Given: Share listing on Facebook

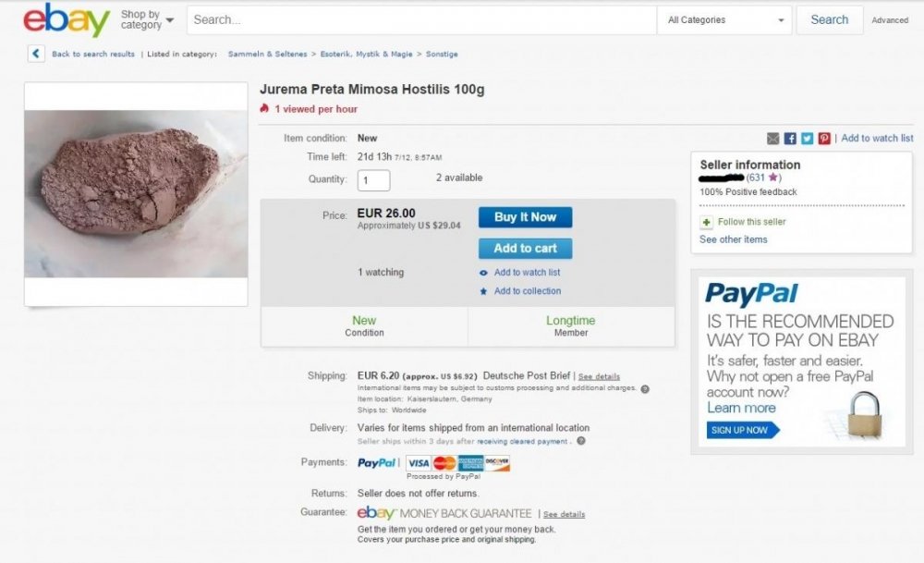Looking at the screenshot, I should click(790, 139).
